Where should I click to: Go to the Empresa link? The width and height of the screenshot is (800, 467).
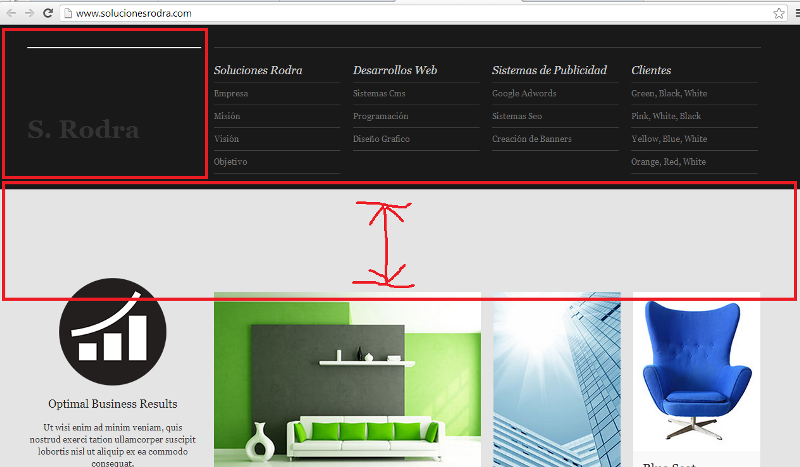(231, 93)
